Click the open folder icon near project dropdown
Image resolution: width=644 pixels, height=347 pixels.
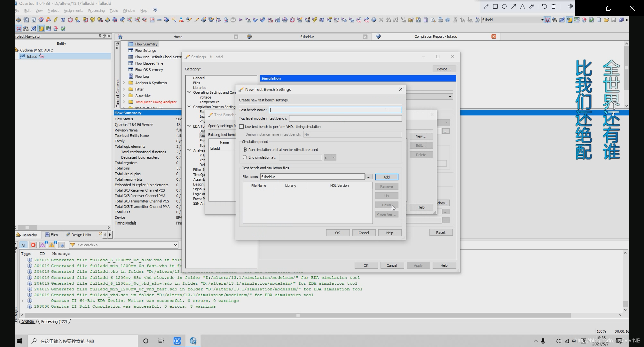(x=606, y=20)
